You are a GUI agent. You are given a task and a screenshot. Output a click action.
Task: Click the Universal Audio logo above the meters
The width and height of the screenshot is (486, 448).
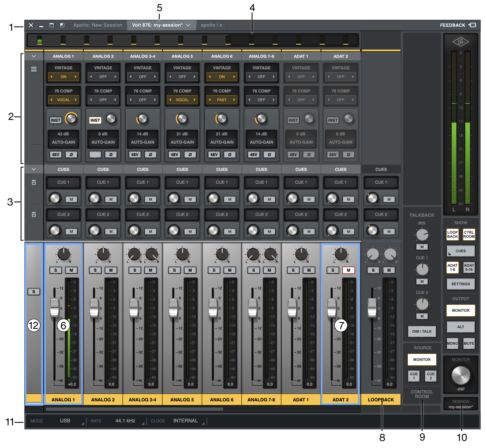(461, 42)
